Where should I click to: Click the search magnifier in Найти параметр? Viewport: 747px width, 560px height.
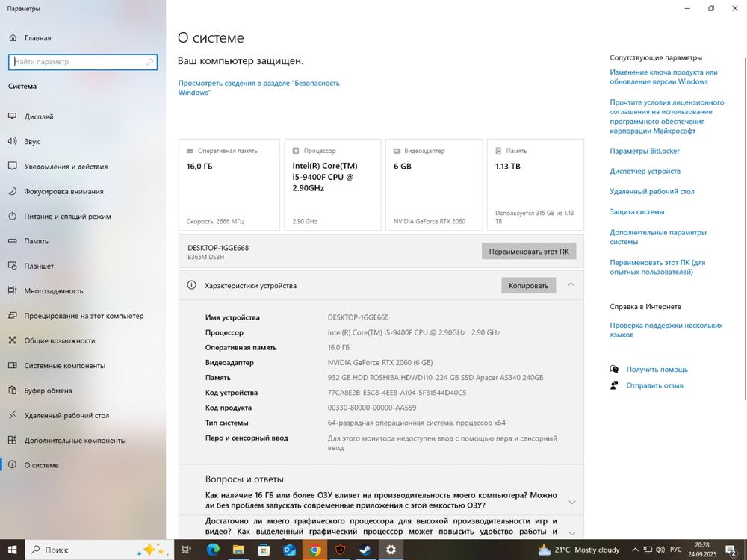150,62
